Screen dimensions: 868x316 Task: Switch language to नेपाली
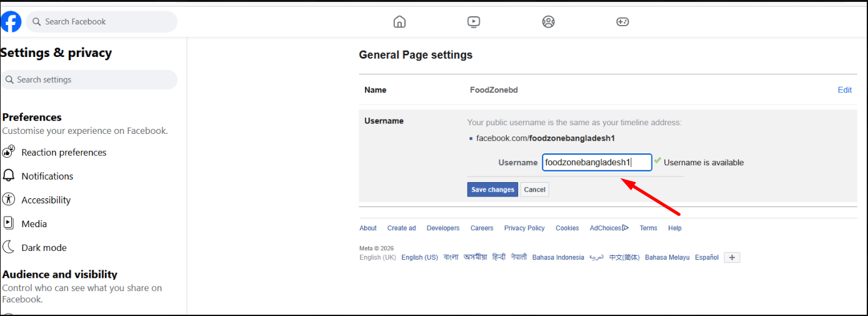[x=519, y=257]
